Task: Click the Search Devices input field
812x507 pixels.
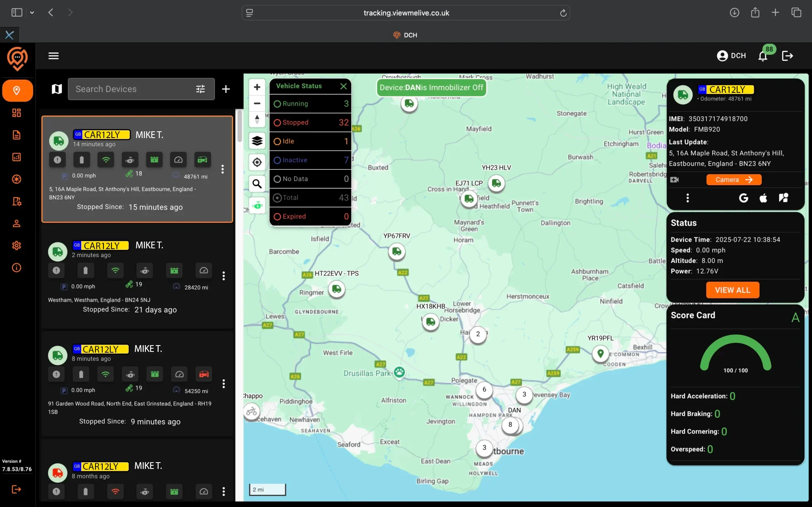Action: click(x=131, y=89)
